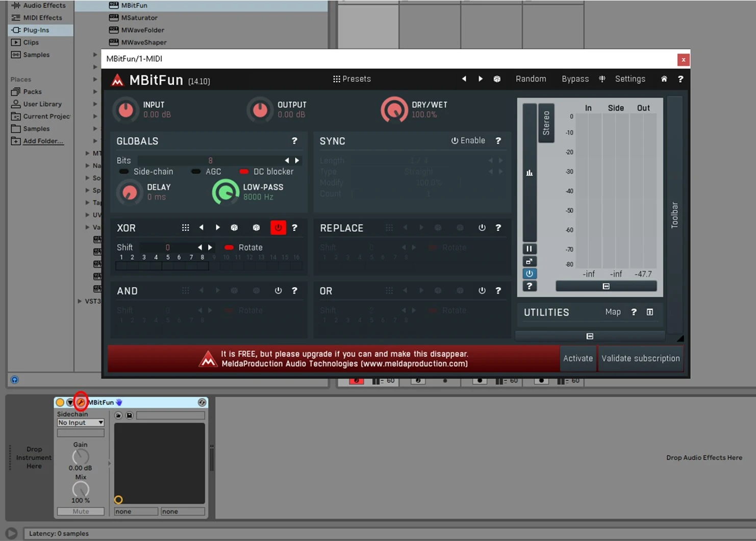Enable the OR section power button
Viewport: 756px width, 541px height.
point(482,290)
